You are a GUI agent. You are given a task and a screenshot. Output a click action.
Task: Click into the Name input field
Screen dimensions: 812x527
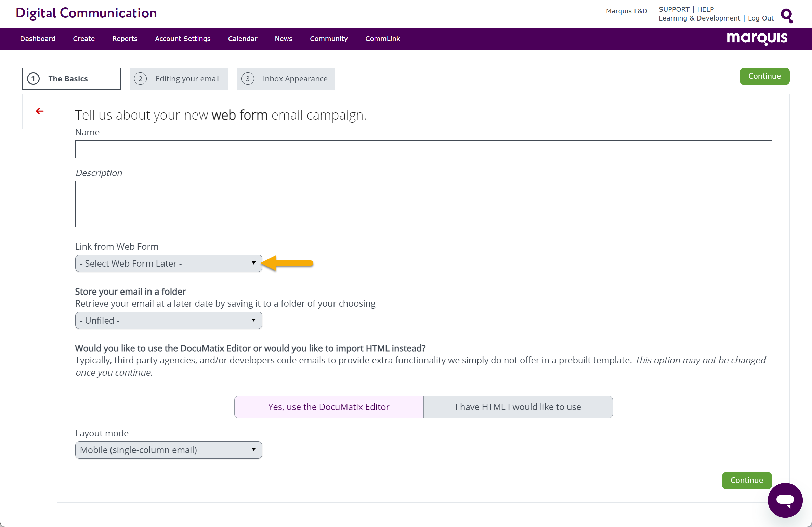[x=423, y=149]
